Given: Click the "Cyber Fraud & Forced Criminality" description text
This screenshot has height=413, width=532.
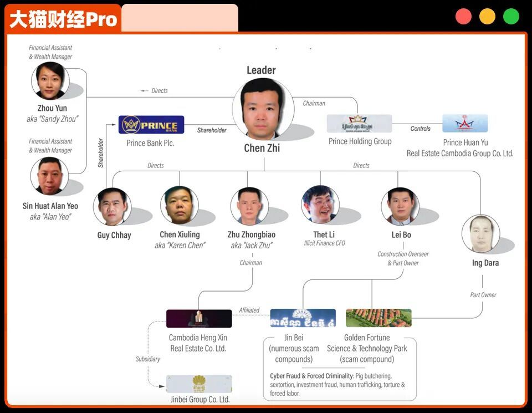Looking at the screenshot, I should coord(337,385).
